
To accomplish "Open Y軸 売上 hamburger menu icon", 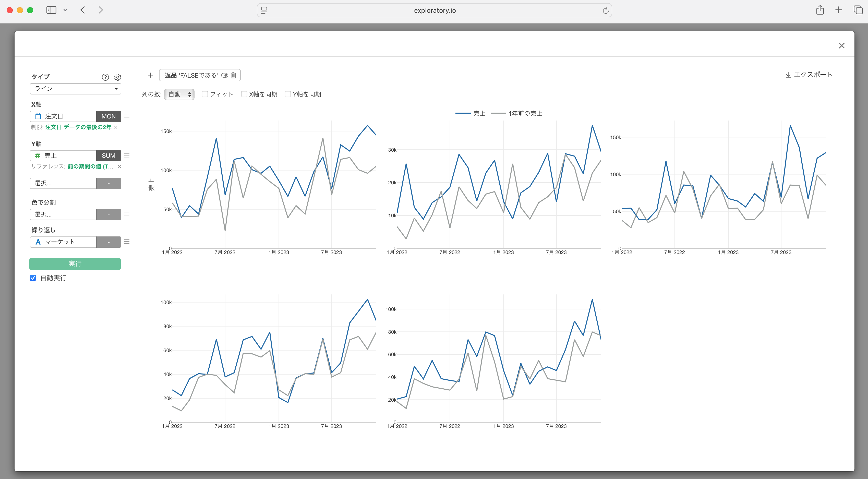I will (127, 155).
